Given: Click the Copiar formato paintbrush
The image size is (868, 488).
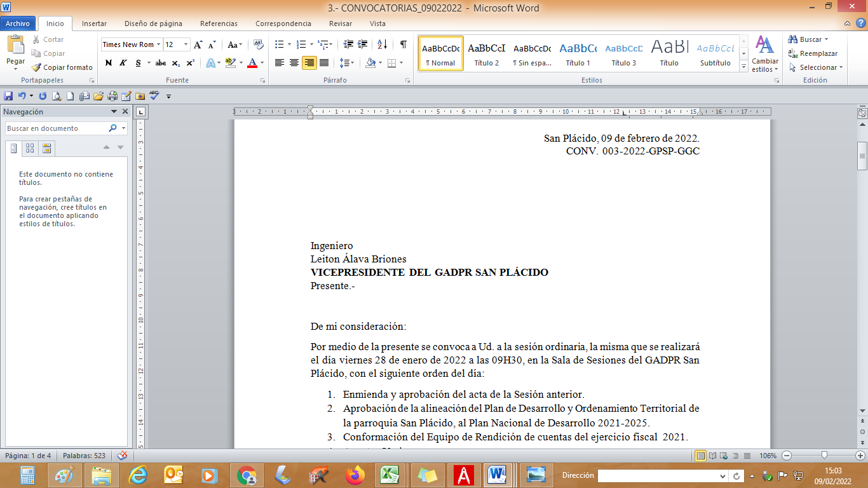Looking at the screenshot, I should 62,67.
